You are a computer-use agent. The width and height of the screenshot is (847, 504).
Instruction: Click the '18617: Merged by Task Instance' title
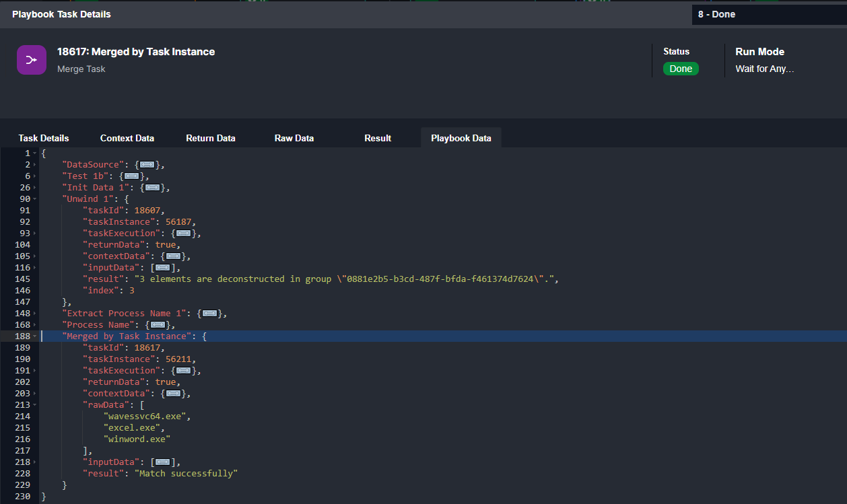pyautogui.click(x=136, y=52)
